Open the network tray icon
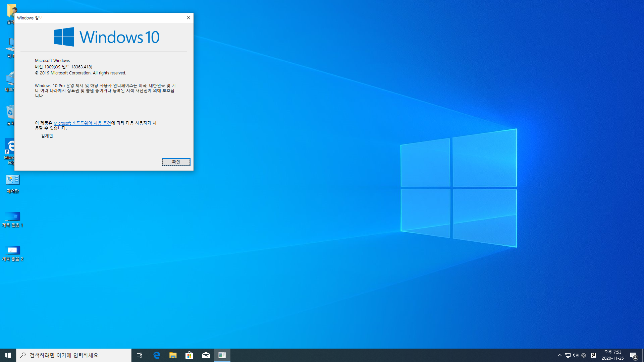 click(568, 355)
